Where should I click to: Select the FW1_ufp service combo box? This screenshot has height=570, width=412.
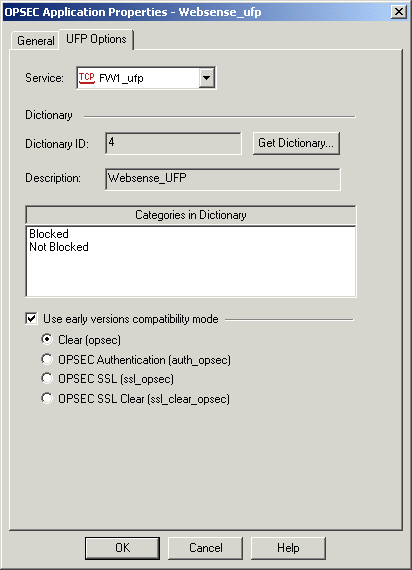(146, 78)
